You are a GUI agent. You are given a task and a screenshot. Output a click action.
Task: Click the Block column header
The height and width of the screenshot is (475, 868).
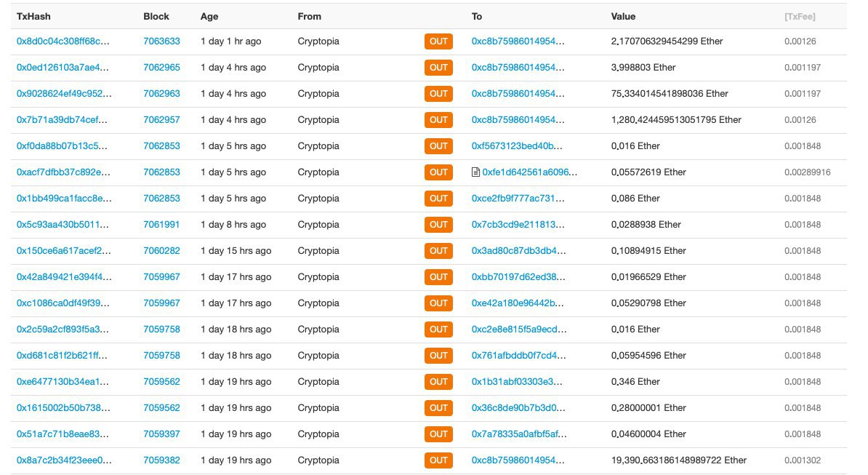click(x=156, y=17)
